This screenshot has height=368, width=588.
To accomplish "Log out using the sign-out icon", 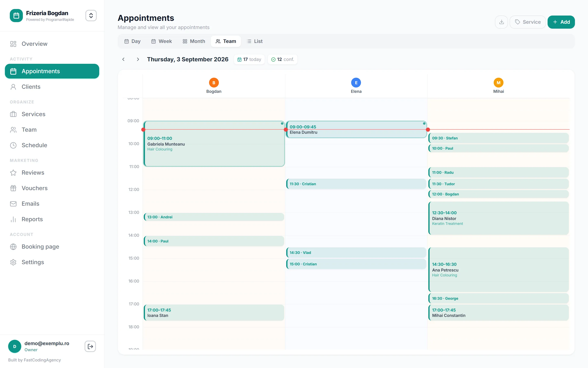I will (90, 346).
